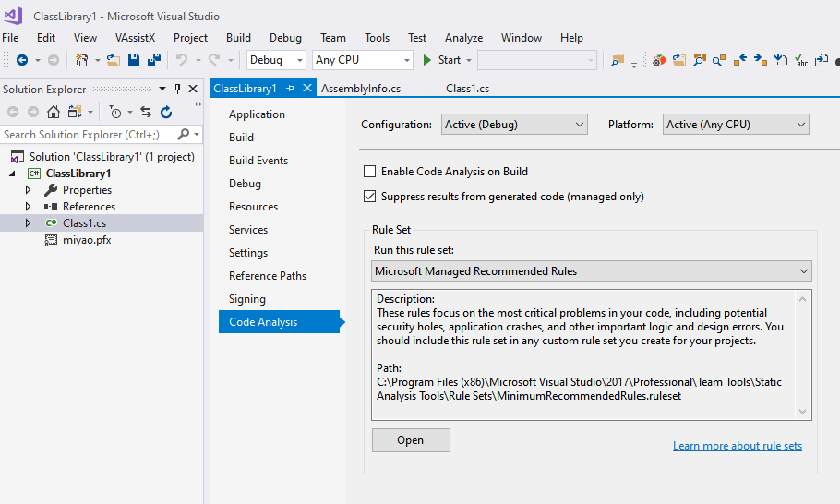This screenshot has height=504, width=840.
Task: Click the VA list methods icon
Action: (x=781, y=60)
